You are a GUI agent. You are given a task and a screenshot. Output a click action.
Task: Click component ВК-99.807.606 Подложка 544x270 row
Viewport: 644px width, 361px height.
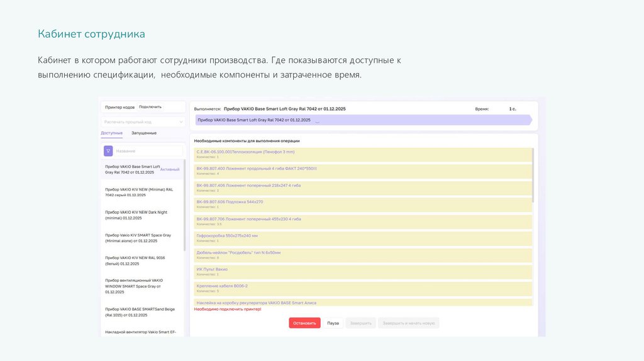point(363,205)
